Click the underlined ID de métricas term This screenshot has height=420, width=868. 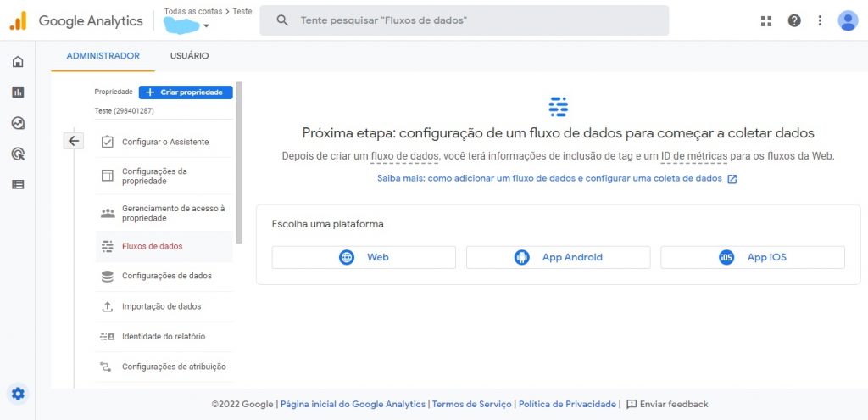tap(694, 156)
